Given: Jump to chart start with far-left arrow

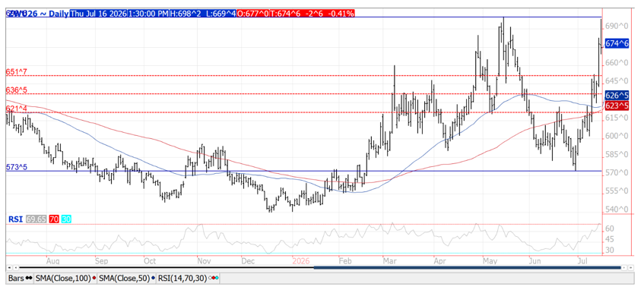Looking at the screenshot, I should coord(9,268).
